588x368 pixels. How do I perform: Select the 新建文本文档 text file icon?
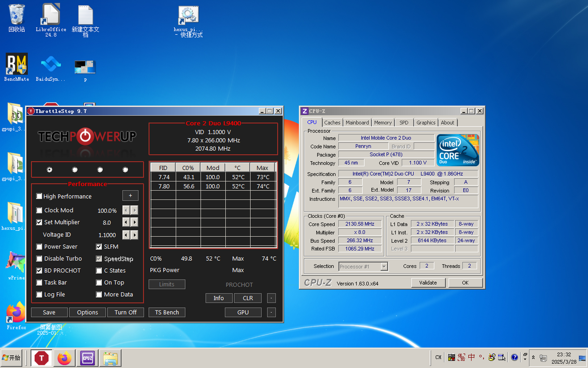85,20
